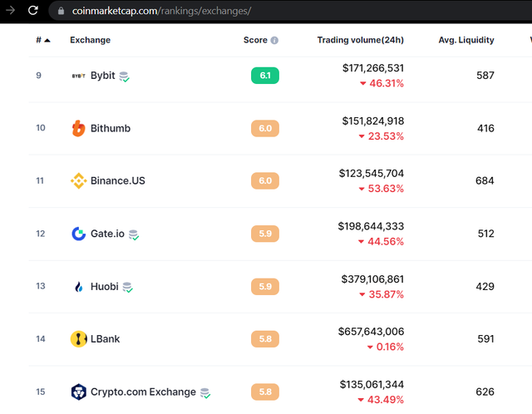Click Huobi proof-of-reserves badge icon
Viewport: 532px width, 414px height.
click(x=127, y=288)
